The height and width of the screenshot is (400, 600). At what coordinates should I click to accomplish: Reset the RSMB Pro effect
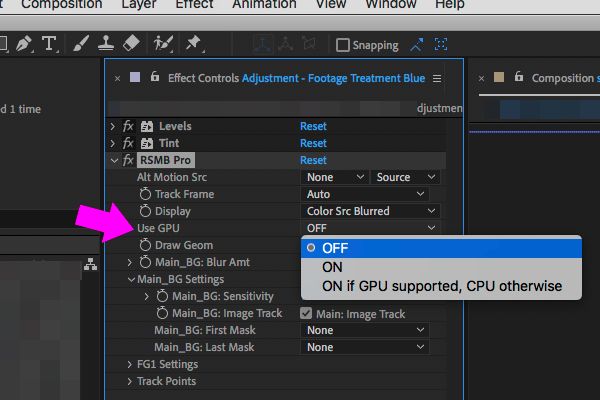[313, 160]
